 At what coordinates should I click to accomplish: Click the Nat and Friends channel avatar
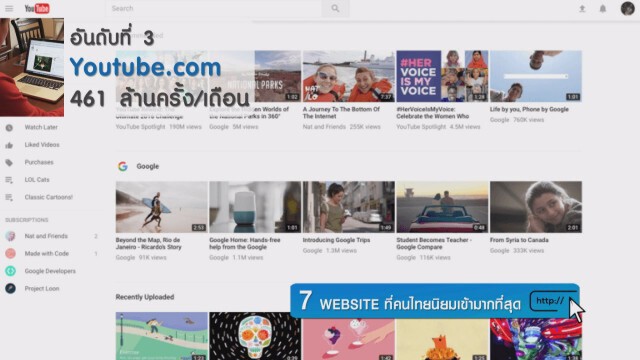tap(11, 236)
